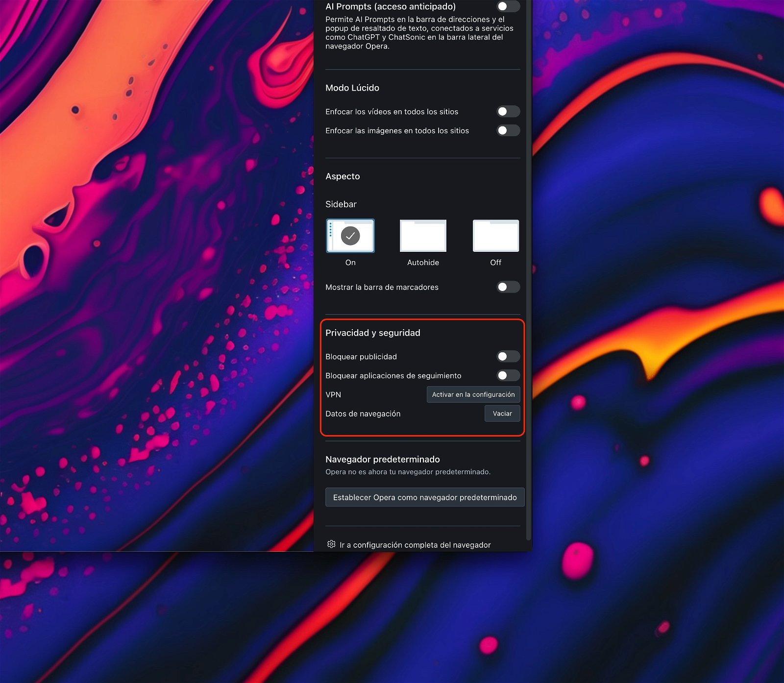Click Activar en la configuración VPN button
Screen dimensions: 784x683
click(473, 394)
